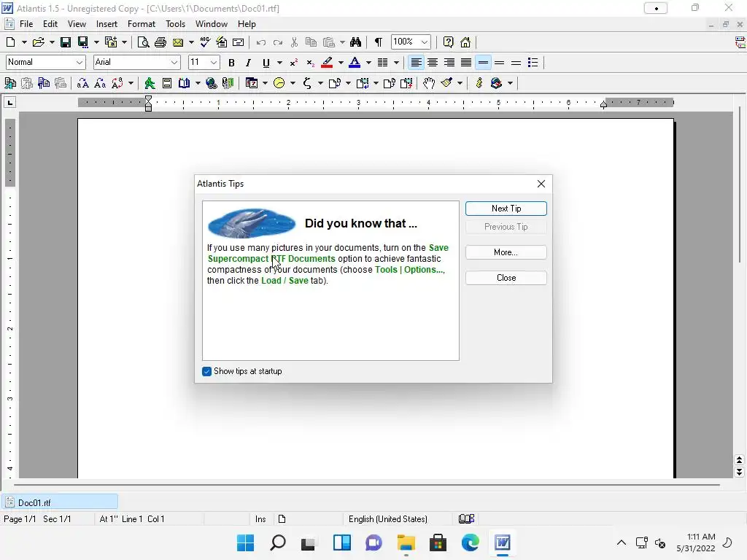Align text to the right
This screenshot has width=747, height=560.
[449, 63]
